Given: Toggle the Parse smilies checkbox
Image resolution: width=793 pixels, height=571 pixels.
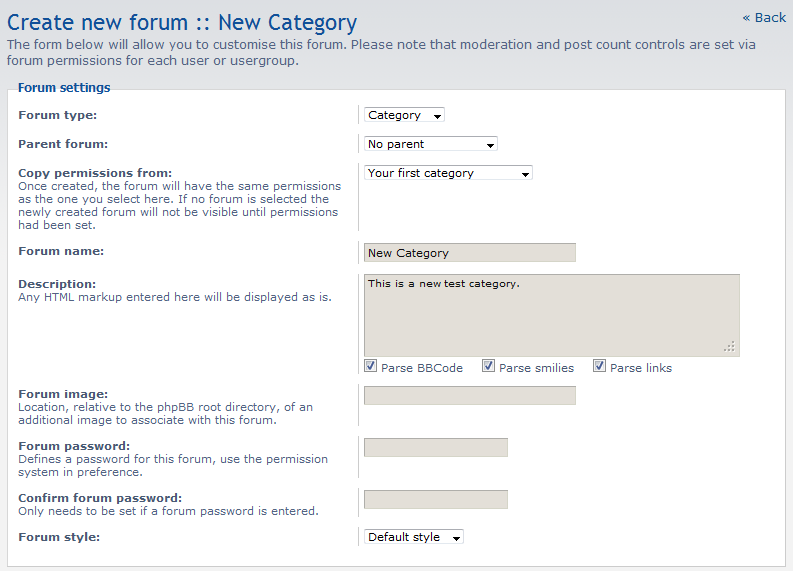Looking at the screenshot, I should click(488, 366).
